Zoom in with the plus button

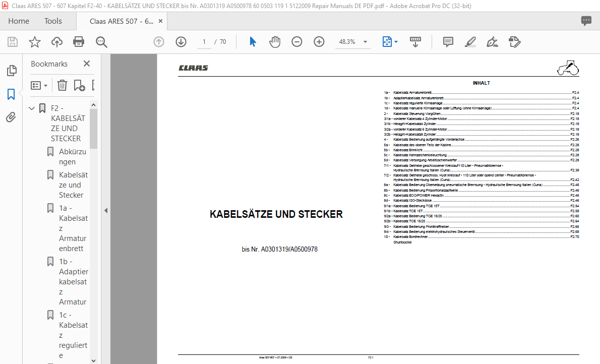point(319,42)
